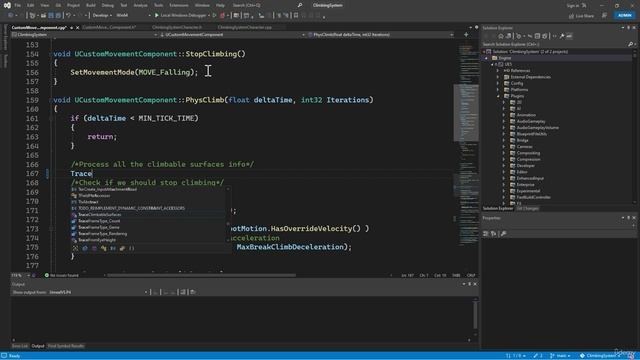This screenshot has width=640, height=360.
Task: Toggle second filter icon in IntelliSense popup
Action: point(85,248)
